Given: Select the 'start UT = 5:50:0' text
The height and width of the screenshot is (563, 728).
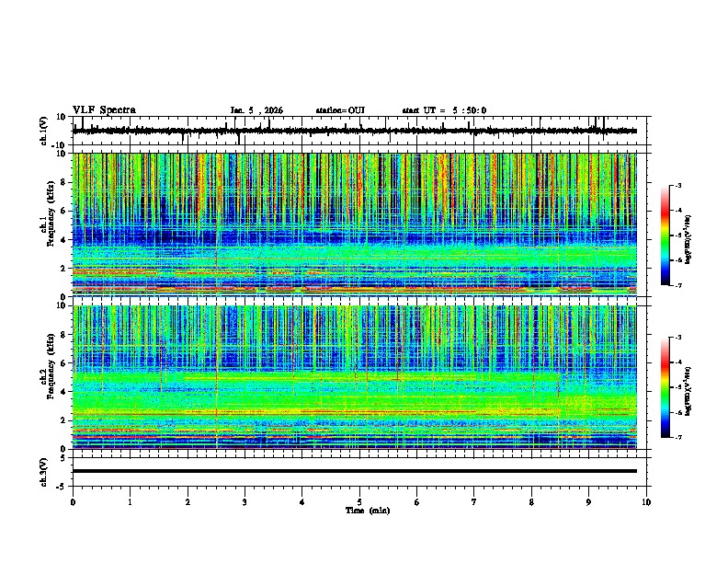Looking at the screenshot, I should pyautogui.click(x=444, y=110).
